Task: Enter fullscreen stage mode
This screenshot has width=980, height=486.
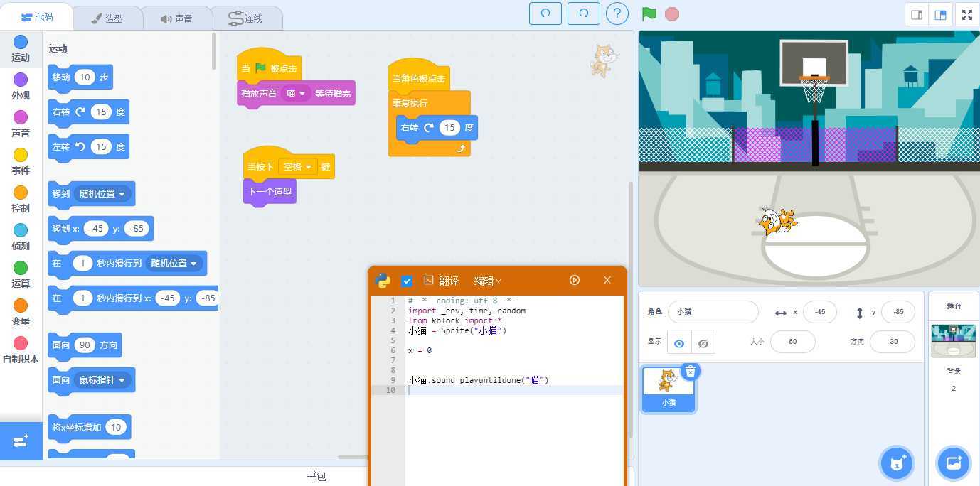Action: tap(967, 15)
